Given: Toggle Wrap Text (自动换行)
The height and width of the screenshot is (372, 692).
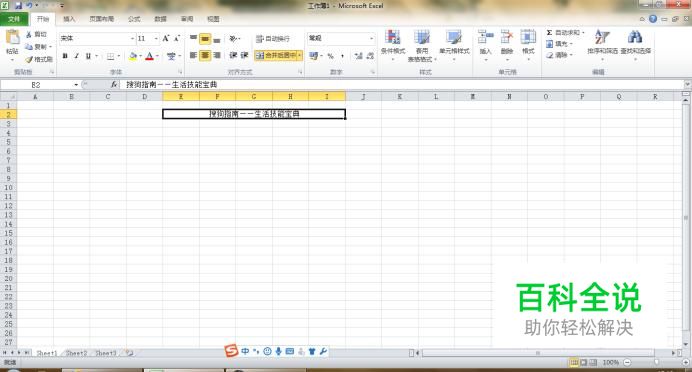Looking at the screenshot, I should pos(273,39).
